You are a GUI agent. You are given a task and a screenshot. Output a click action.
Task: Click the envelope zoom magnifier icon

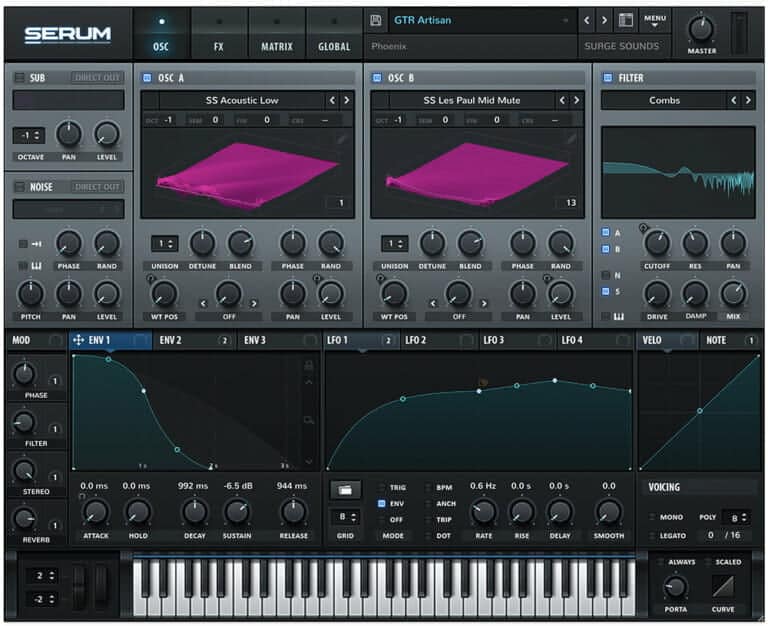point(309,420)
